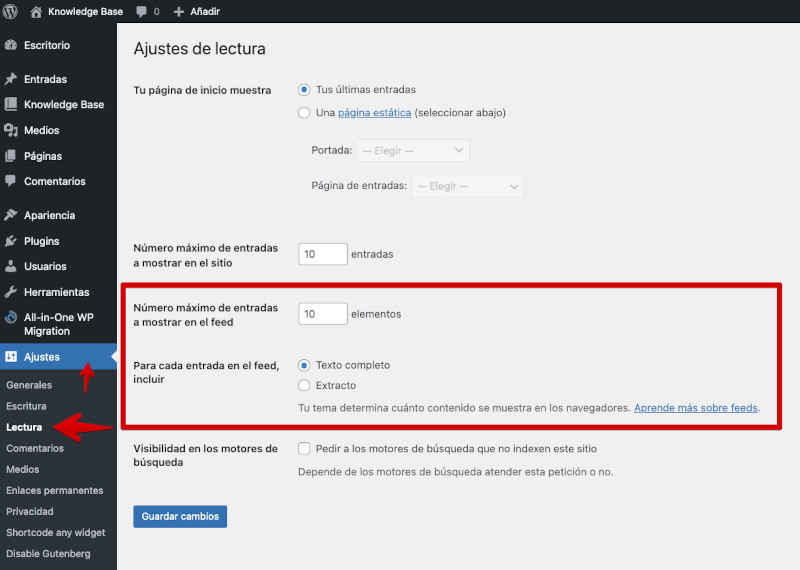Click the Plugins plug icon

tap(11, 241)
